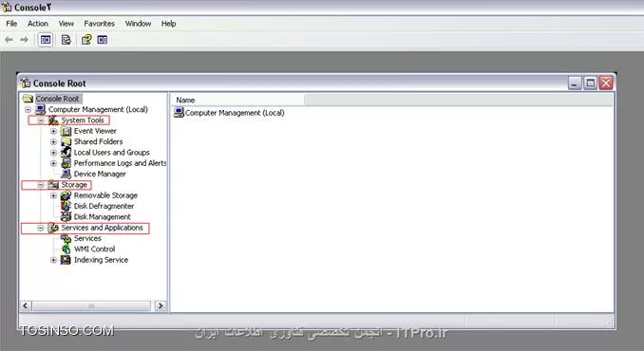Open the Action menu
644x351 pixels.
pos(38,24)
